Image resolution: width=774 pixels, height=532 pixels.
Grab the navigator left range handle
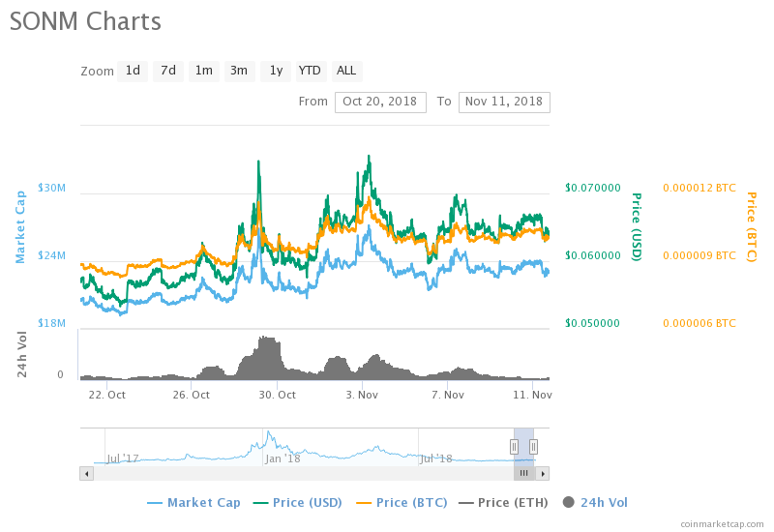click(x=514, y=447)
